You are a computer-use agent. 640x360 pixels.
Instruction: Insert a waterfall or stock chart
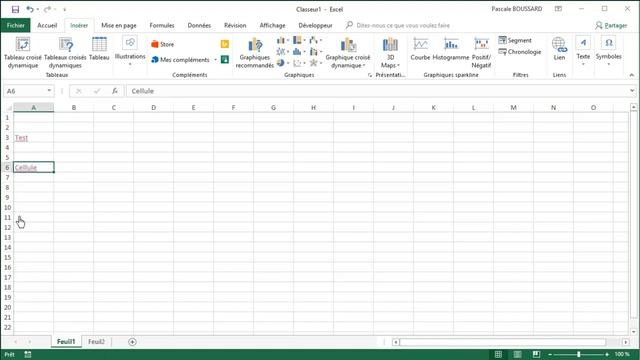(x=316, y=40)
